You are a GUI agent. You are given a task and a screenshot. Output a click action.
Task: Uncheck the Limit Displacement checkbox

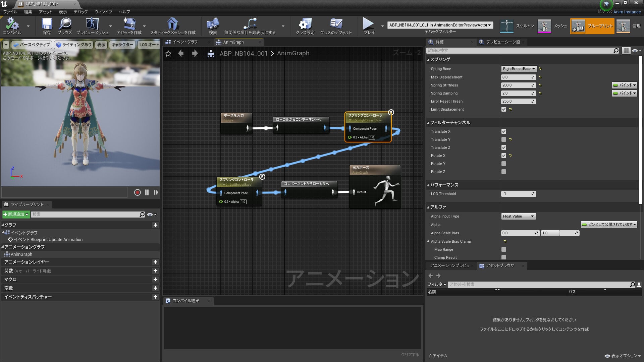tap(504, 109)
